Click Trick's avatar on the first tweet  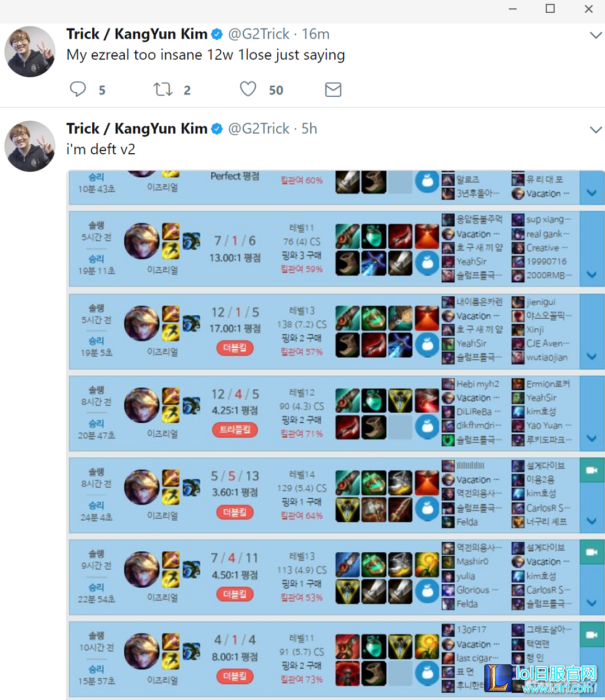coord(30,51)
